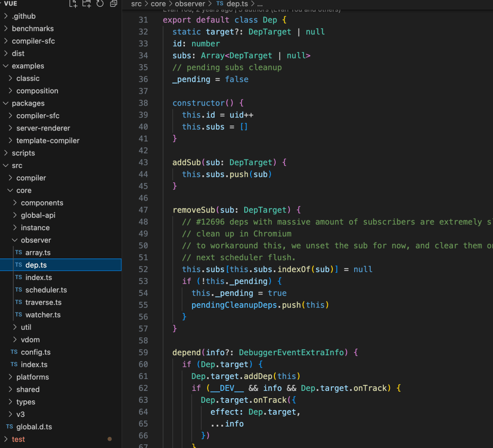
Task: Place cursor on removeSub method name
Action: 194,210
